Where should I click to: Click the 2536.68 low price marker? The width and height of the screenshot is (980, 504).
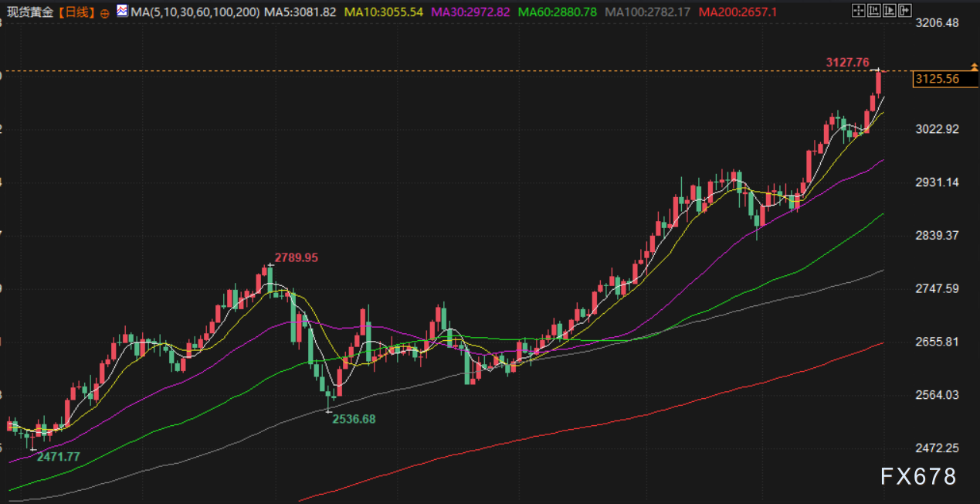coord(354,419)
